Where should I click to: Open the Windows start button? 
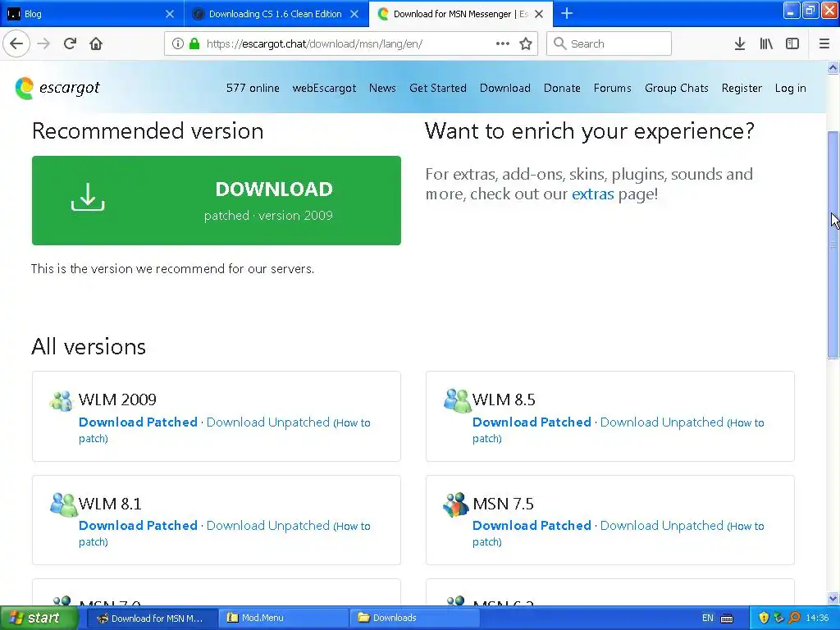click(38, 618)
